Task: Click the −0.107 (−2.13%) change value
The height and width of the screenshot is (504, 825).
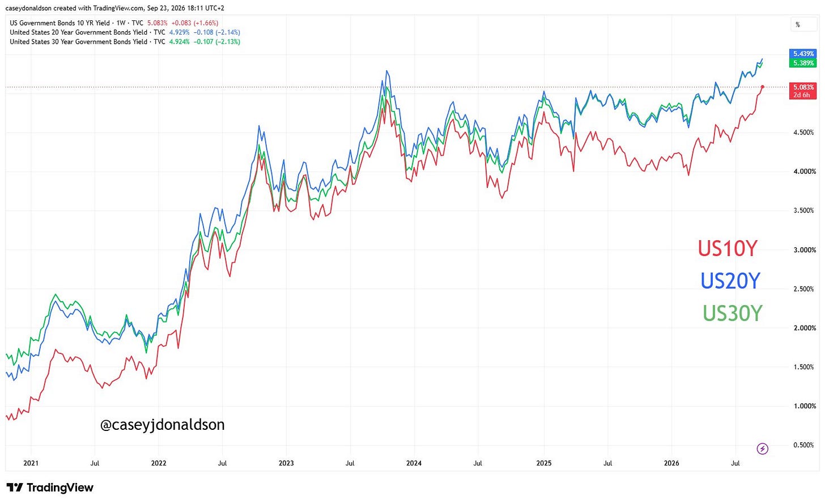Action: click(217, 41)
